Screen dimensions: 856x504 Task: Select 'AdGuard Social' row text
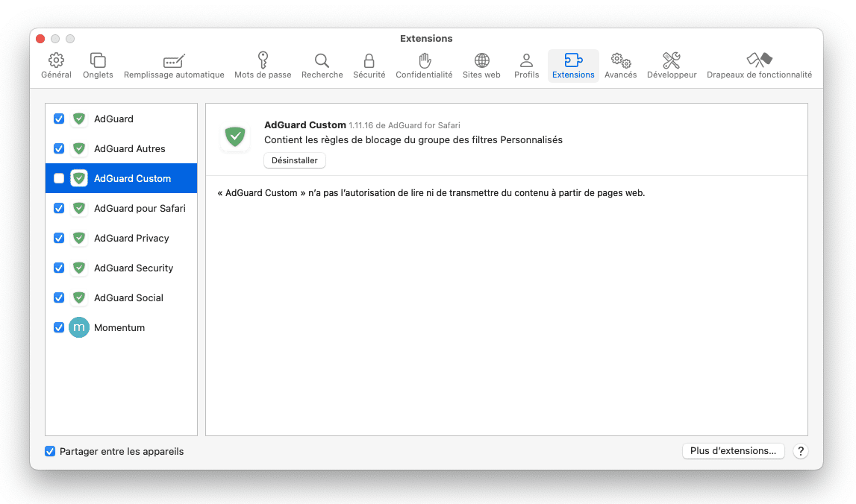(129, 297)
